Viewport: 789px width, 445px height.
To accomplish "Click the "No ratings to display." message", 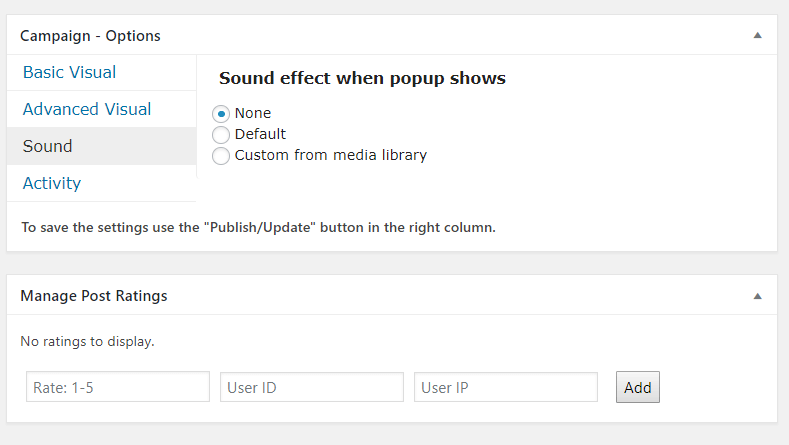I will 88,342.
